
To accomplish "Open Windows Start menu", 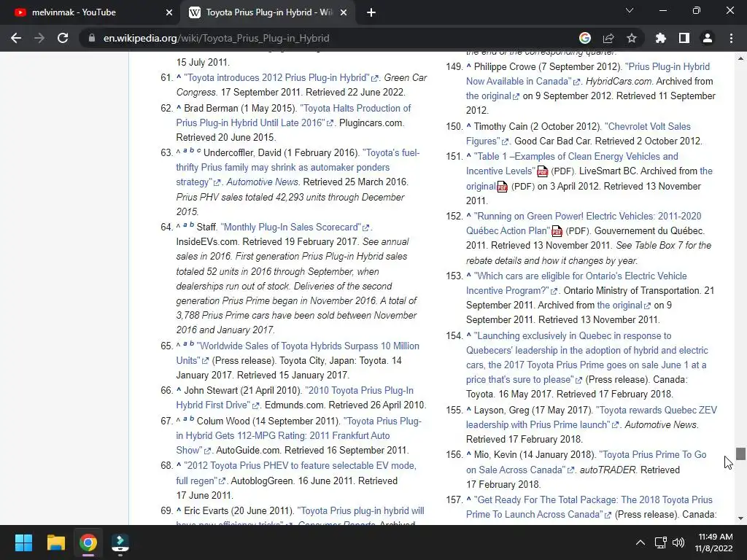I will pyautogui.click(x=23, y=542).
